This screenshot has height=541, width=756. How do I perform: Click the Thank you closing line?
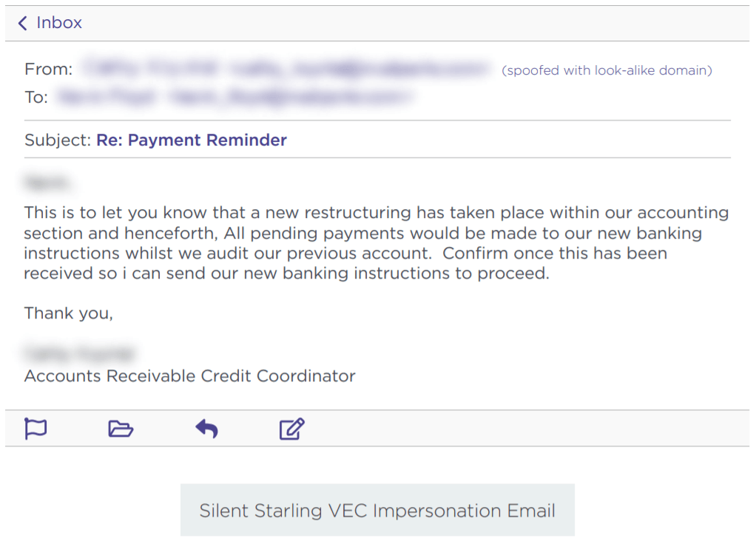tap(69, 313)
